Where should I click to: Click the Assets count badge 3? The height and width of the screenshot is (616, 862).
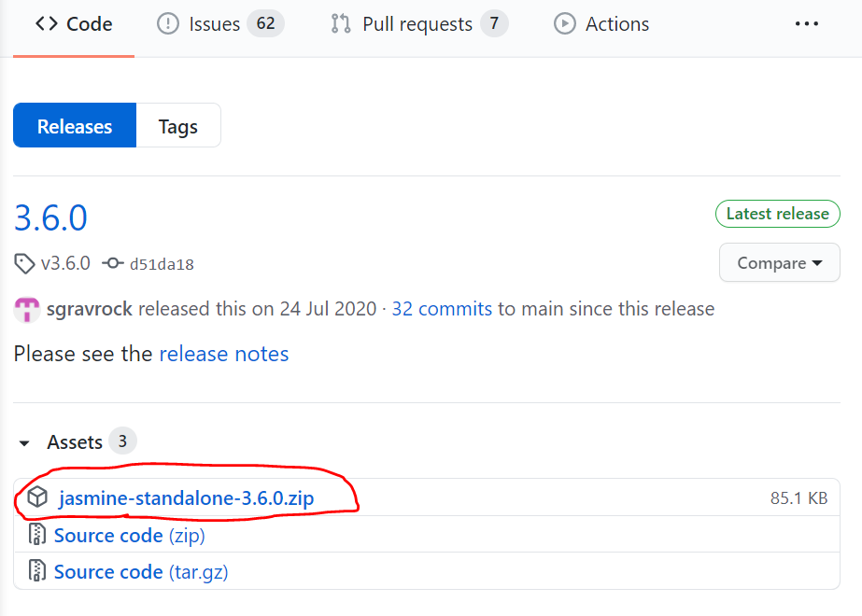(x=122, y=441)
